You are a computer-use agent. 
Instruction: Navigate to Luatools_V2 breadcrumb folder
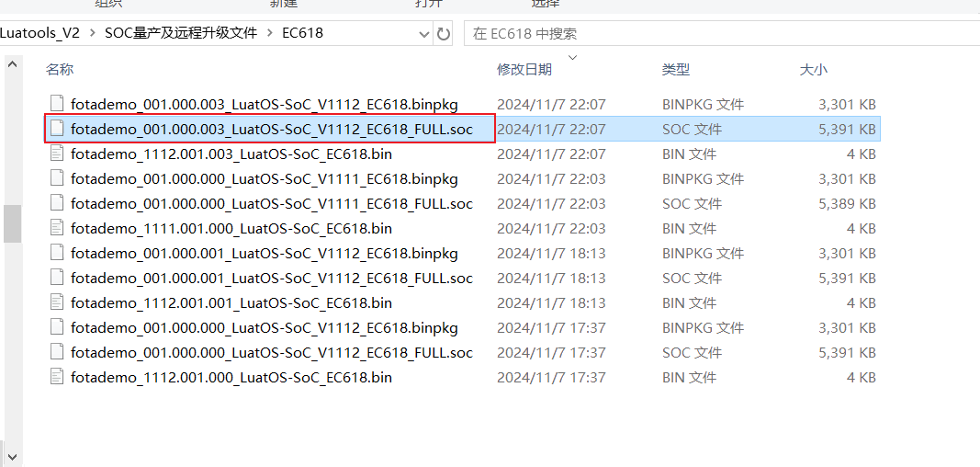click(x=40, y=33)
